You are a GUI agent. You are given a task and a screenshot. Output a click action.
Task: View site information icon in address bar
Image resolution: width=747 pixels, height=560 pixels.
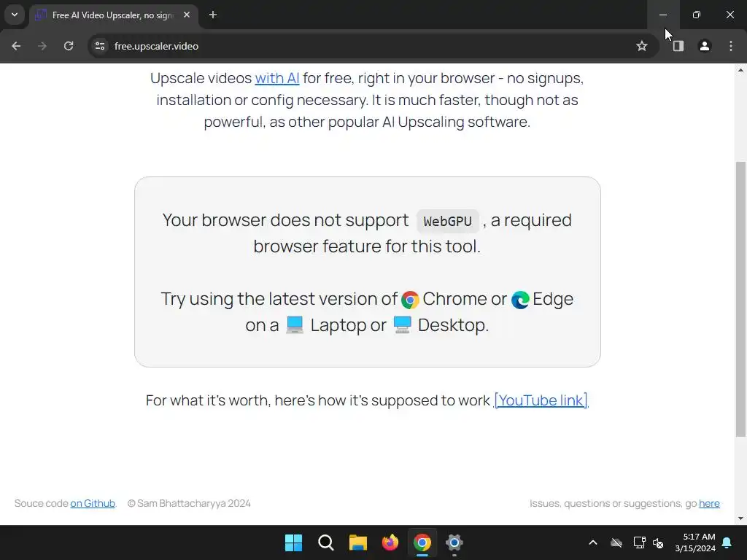pyautogui.click(x=100, y=46)
